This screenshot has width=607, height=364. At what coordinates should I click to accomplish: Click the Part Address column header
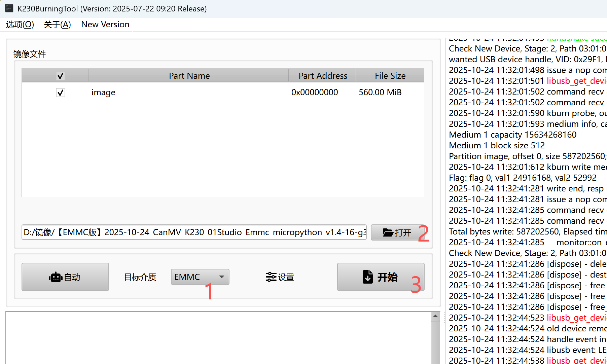click(322, 76)
